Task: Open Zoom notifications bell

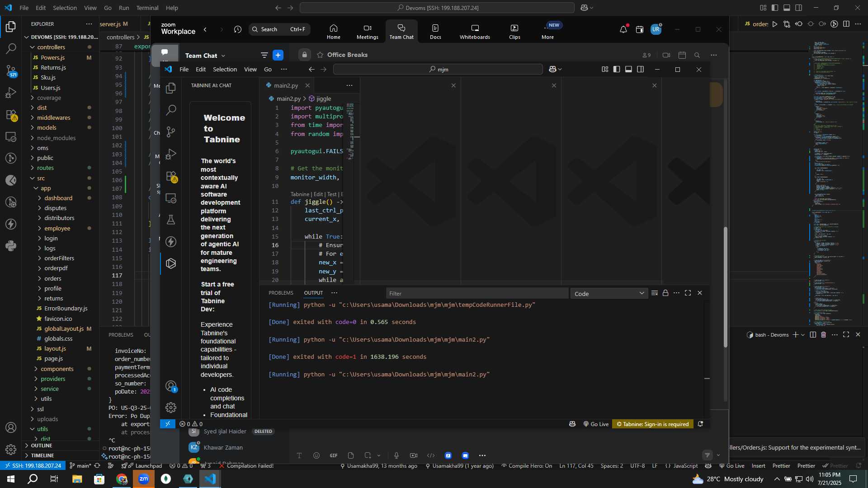Action: coord(623,29)
